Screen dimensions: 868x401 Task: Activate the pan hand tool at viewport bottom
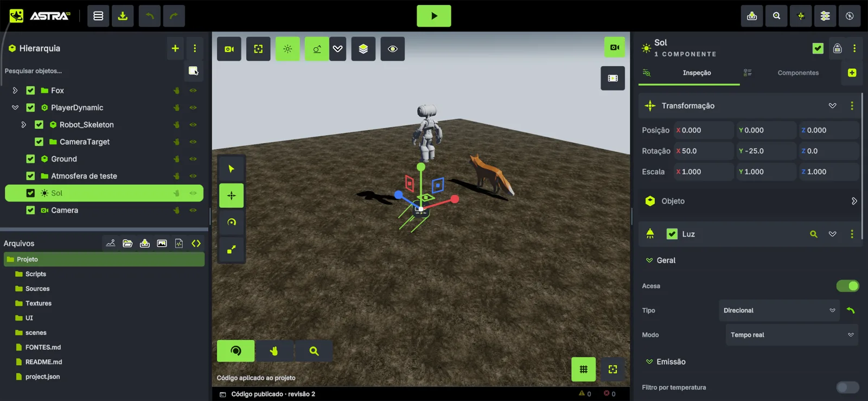[274, 351]
